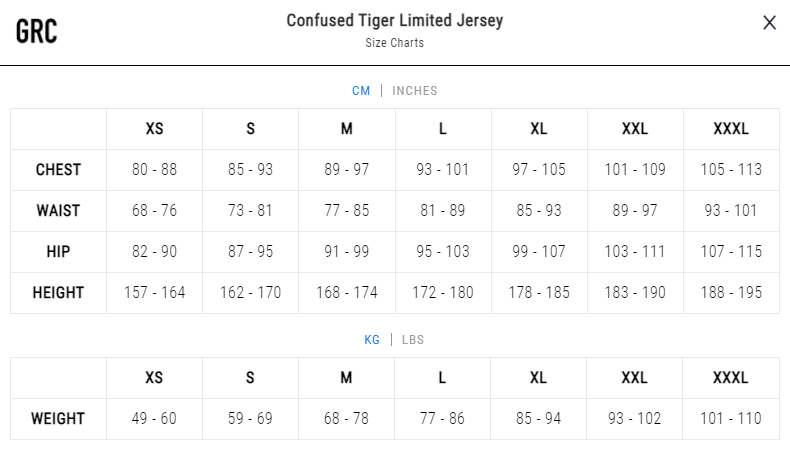
Task: Switch weight units to LBS
Action: click(413, 340)
